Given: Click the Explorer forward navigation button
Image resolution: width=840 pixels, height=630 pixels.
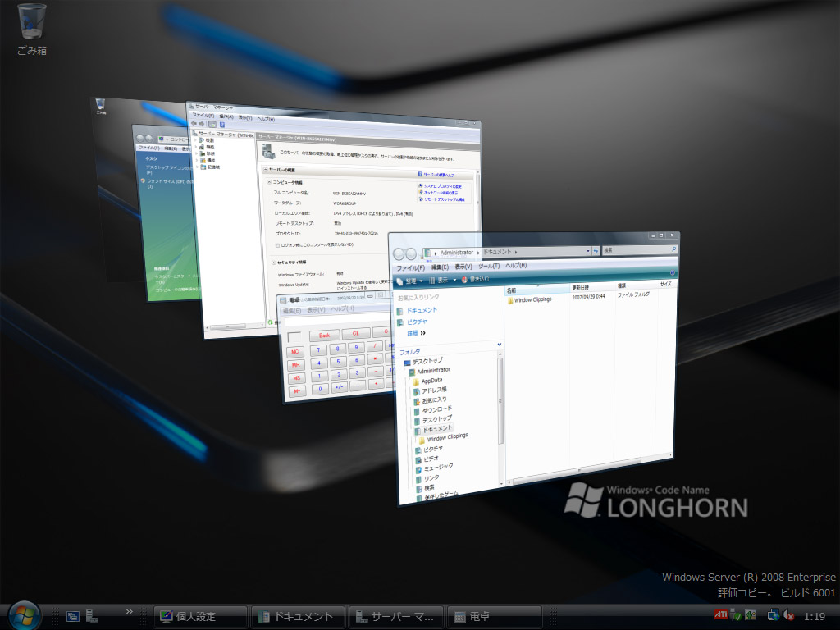Looking at the screenshot, I should point(412,254).
